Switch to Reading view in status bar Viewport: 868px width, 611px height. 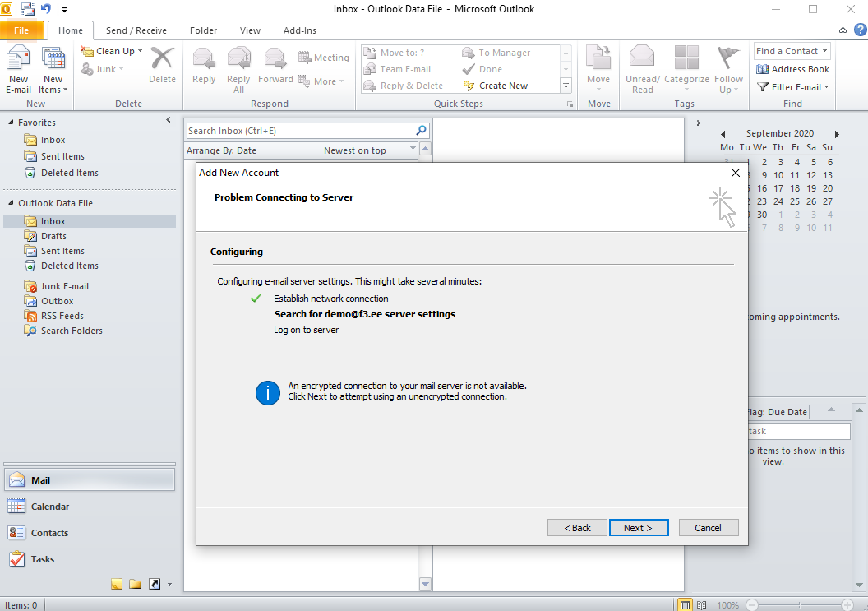[x=701, y=605]
